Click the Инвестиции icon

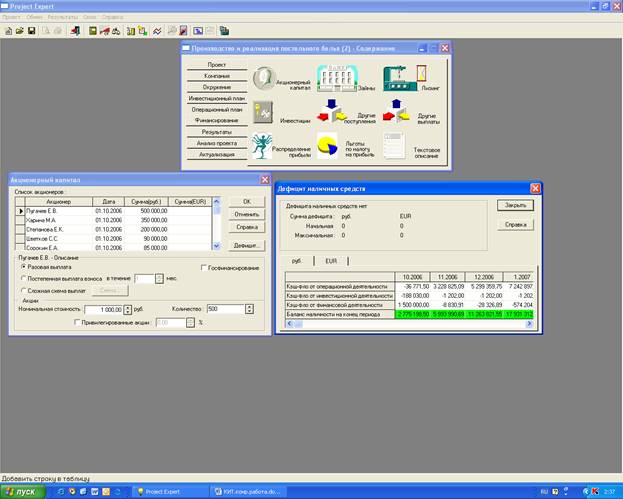[264, 112]
